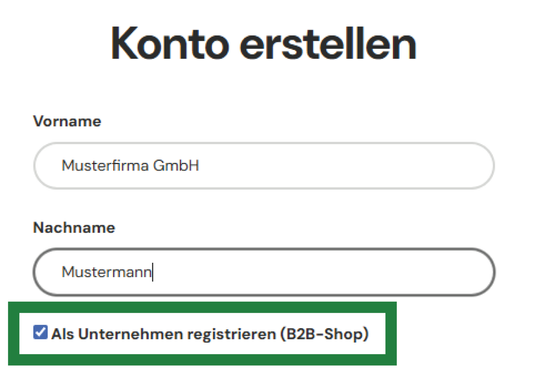This screenshot has height=369, width=536.
Task: Place cursor after Mustermann text
Action: tap(152, 272)
